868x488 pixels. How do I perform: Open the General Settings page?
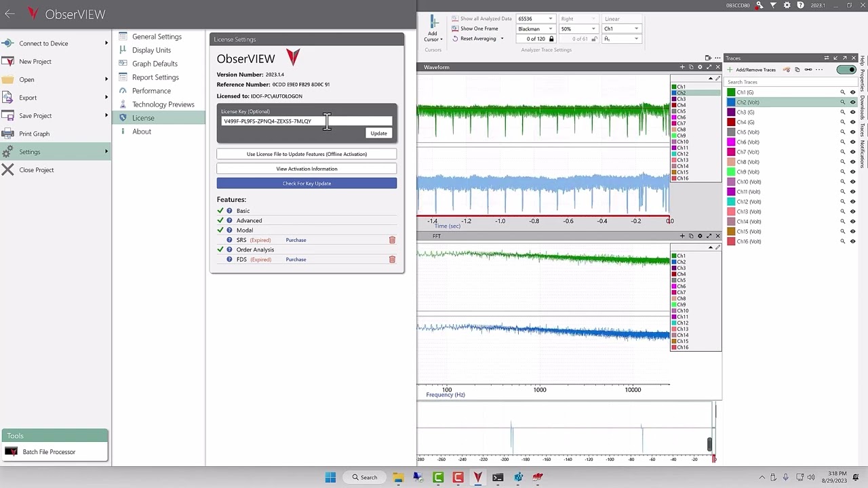pos(158,37)
